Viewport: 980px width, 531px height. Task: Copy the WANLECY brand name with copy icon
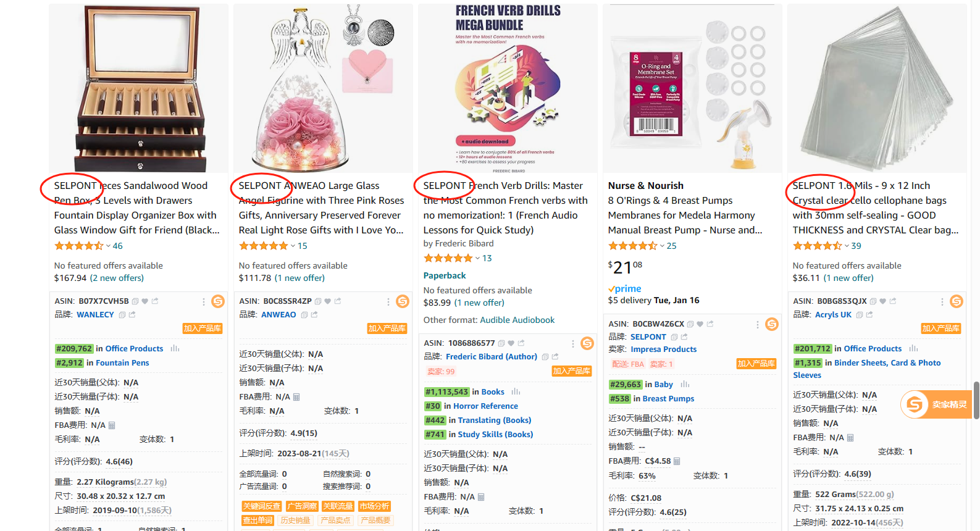pyautogui.click(x=122, y=315)
